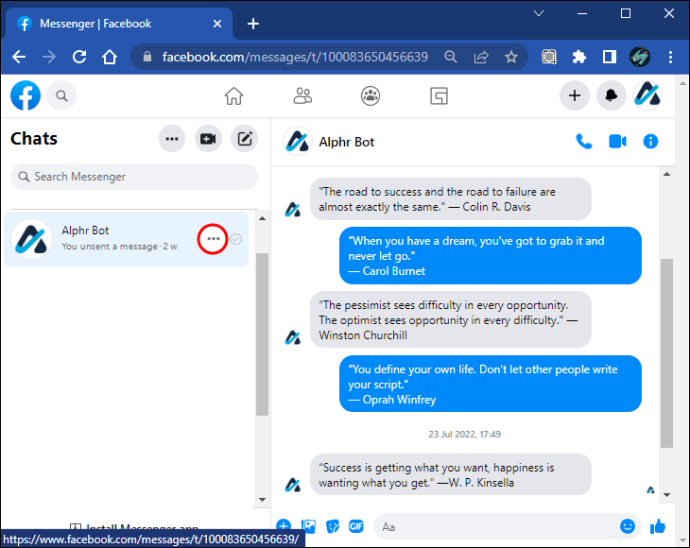Open more options for Alphr Bot chat
This screenshot has width=690, height=548.
[x=213, y=239]
